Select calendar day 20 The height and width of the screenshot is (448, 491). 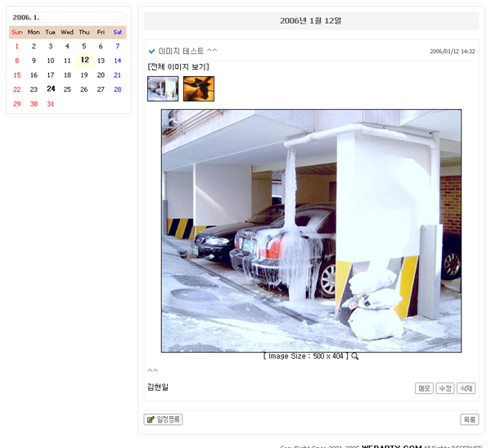point(101,75)
